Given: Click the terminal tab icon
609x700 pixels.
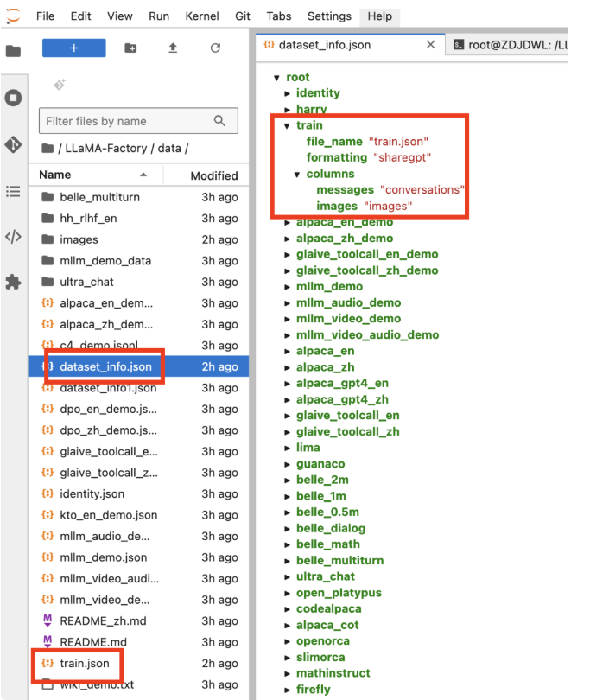Looking at the screenshot, I should [x=458, y=45].
